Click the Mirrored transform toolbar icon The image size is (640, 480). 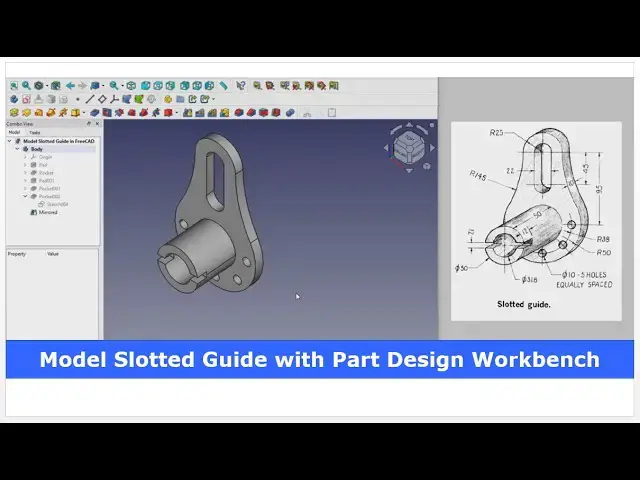tap(187, 113)
